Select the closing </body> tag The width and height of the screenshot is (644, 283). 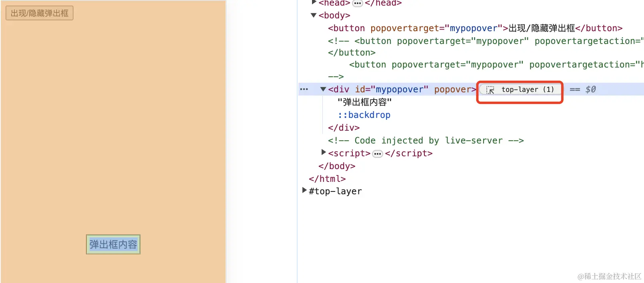point(337,166)
